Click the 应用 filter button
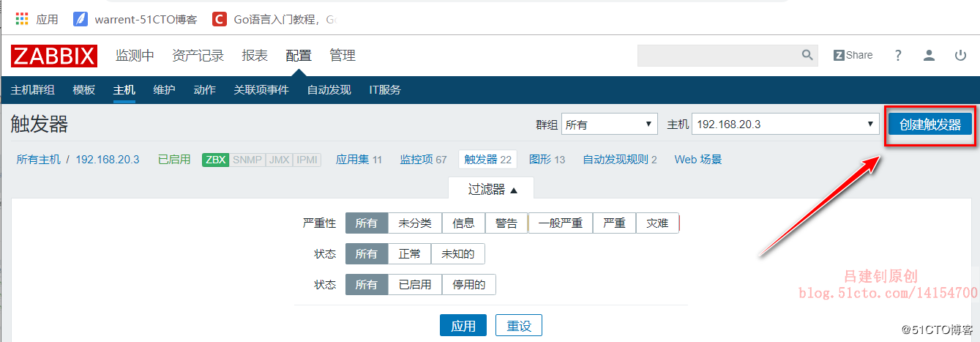Image resolution: width=980 pixels, height=342 pixels. point(463,326)
